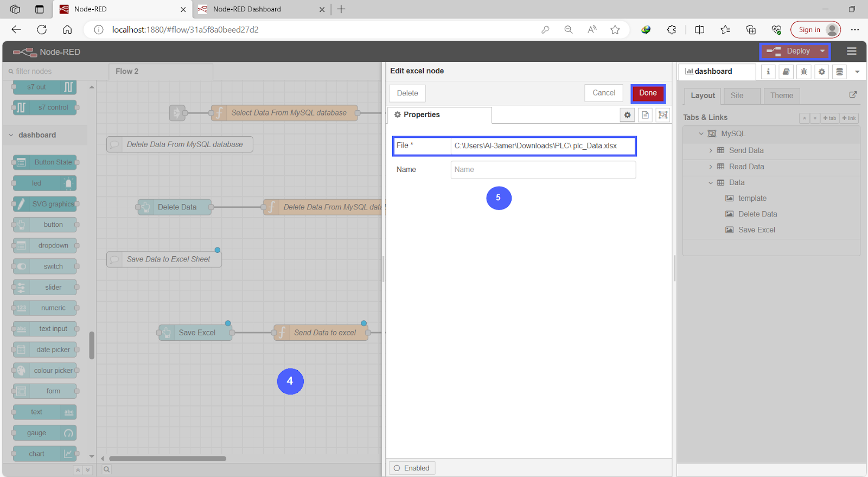Open dashboard in new window icon
The width and height of the screenshot is (868, 477).
click(x=853, y=94)
